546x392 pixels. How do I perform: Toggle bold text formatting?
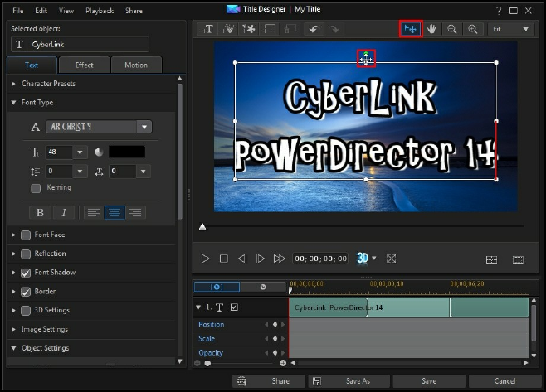[38, 213]
